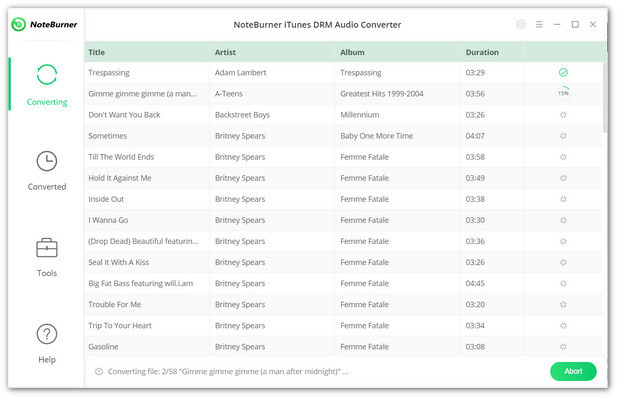Click the vertical scrollbar of the track list
This screenshot has height=397, width=617.
pyautogui.click(x=604, y=97)
